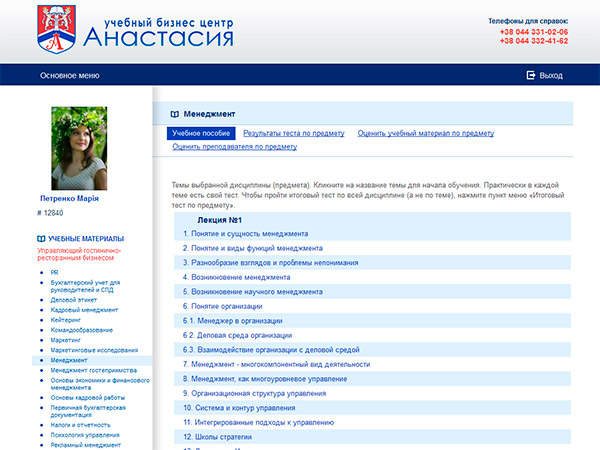Open Психология управления subject
The image size is (600, 450).
click(85, 435)
